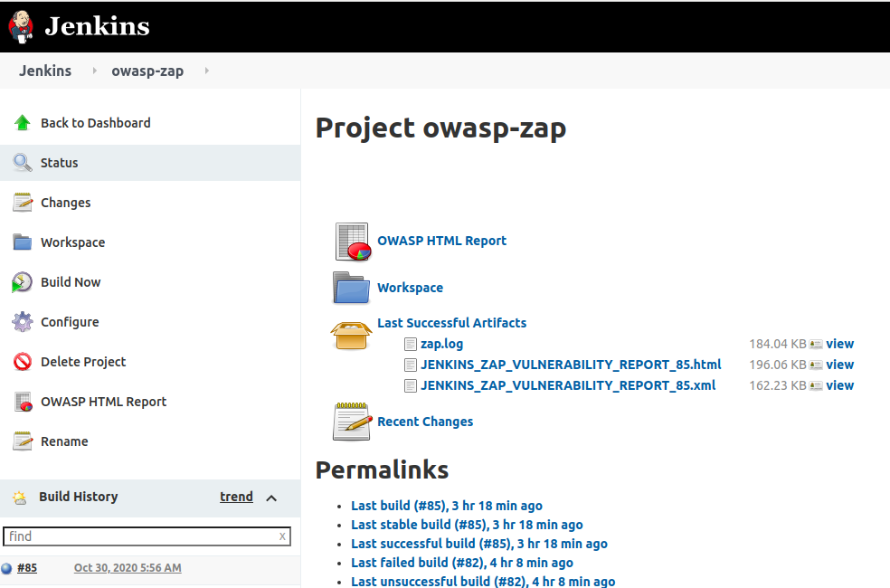Click the Recent Changes notepad icon
The image size is (890, 588).
(x=351, y=422)
